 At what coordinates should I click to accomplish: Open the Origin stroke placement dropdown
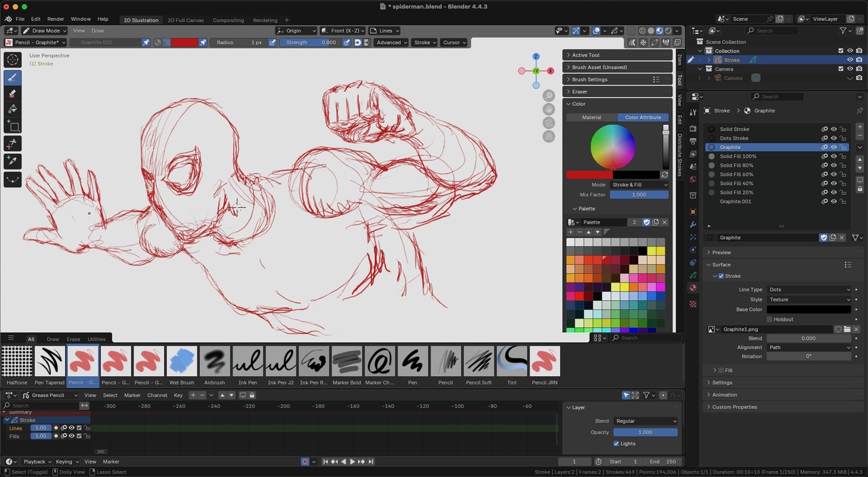[x=296, y=30]
